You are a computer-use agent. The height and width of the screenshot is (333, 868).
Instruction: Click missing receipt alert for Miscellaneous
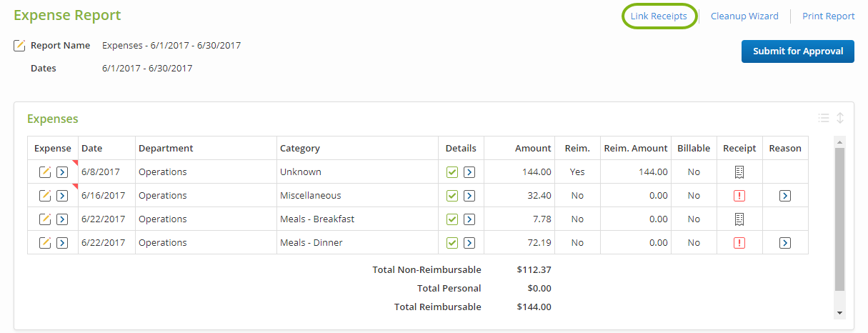[x=739, y=196]
